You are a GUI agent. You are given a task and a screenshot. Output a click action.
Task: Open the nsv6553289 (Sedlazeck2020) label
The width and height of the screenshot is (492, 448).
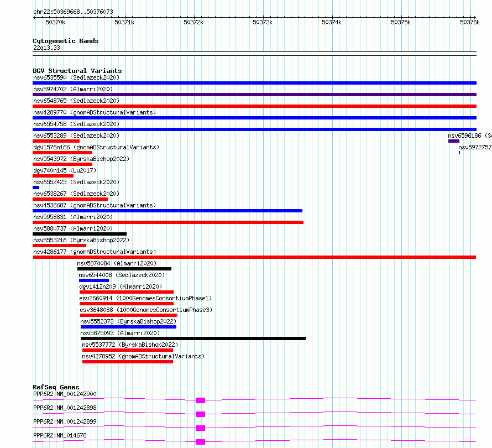coord(76,136)
